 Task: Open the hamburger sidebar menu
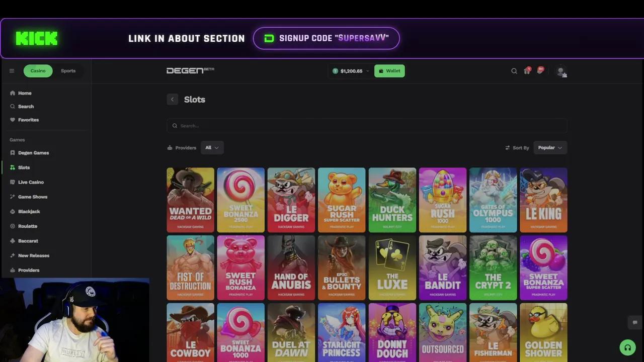pyautogui.click(x=12, y=71)
